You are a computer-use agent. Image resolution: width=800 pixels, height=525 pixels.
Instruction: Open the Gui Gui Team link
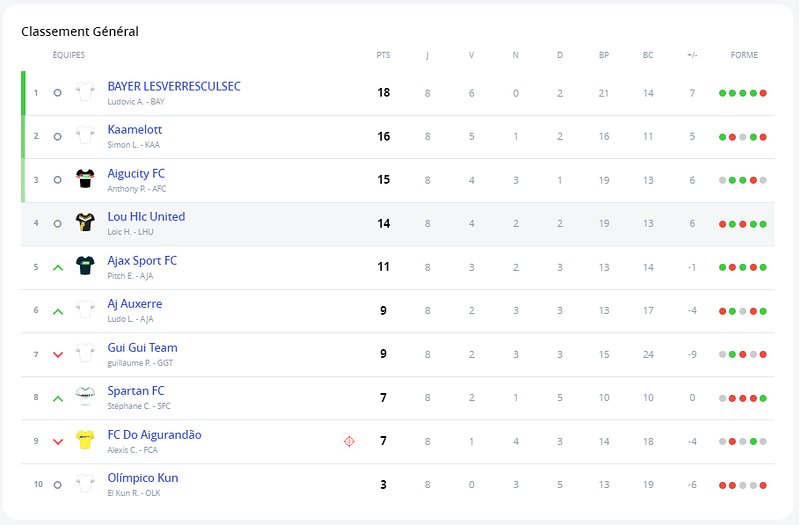point(142,347)
